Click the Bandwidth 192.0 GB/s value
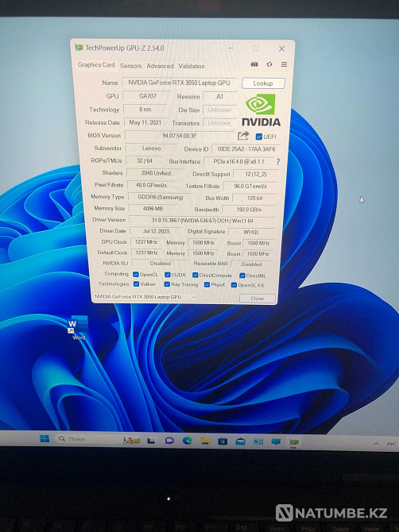 tap(249, 210)
